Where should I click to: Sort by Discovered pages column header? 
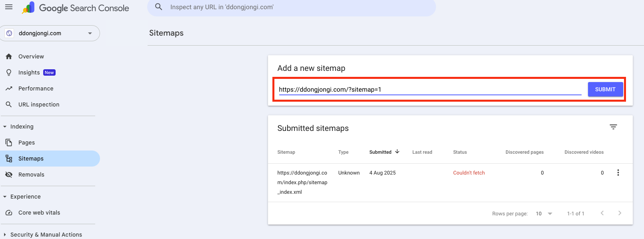524,152
